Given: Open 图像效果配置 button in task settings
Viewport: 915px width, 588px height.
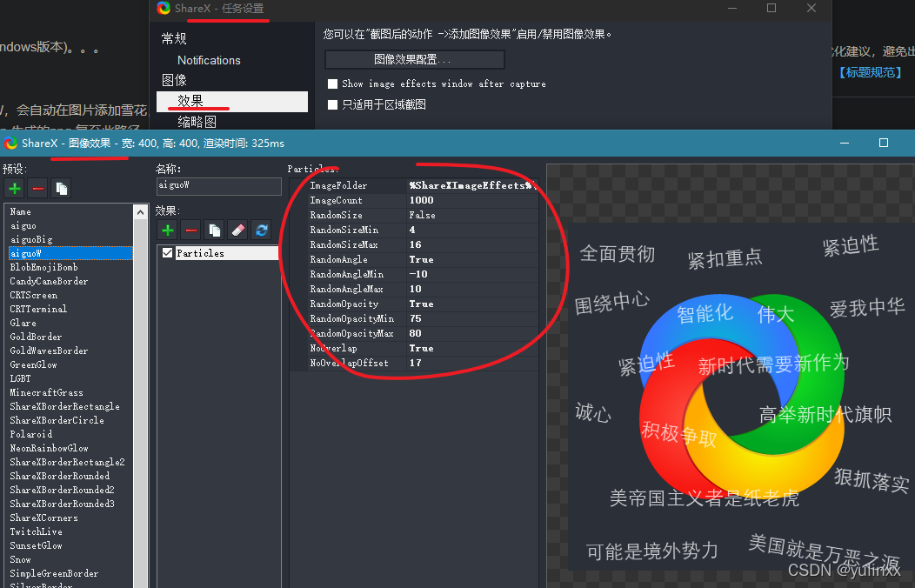Looking at the screenshot, I should (x=414, y=59).
